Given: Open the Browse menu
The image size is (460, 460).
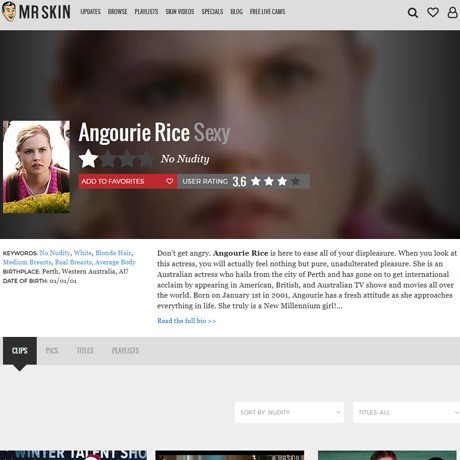Looking at the screenshot, I should pos(117,12).
